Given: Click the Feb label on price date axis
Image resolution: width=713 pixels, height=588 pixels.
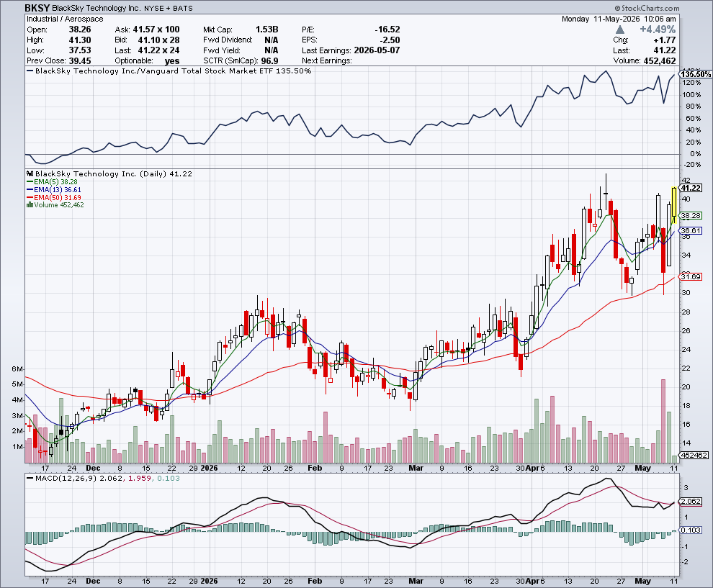Looking at the screenshot, I should 315,468.
